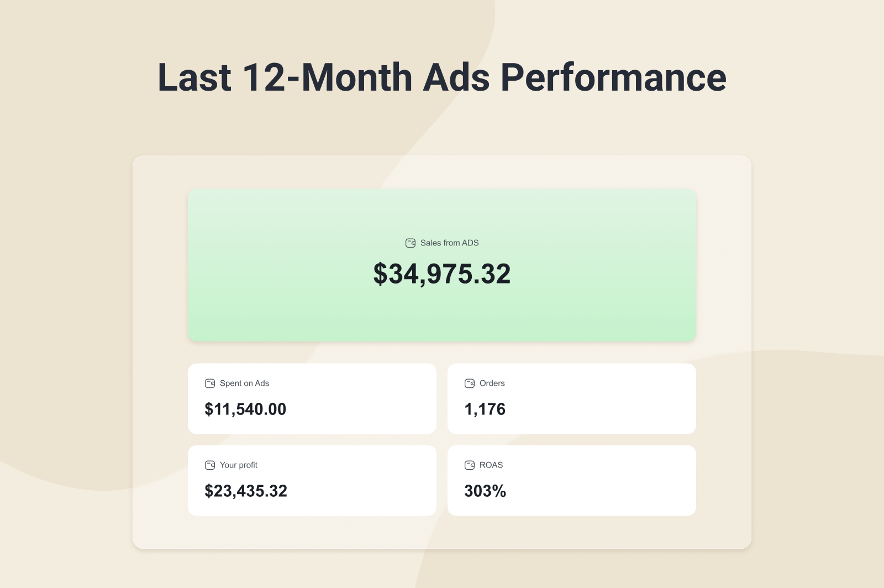The height and width of the screenshot is (588, 884).
Task: Click the wallet icon beside Sales from ADS
Action: [411, 243]
